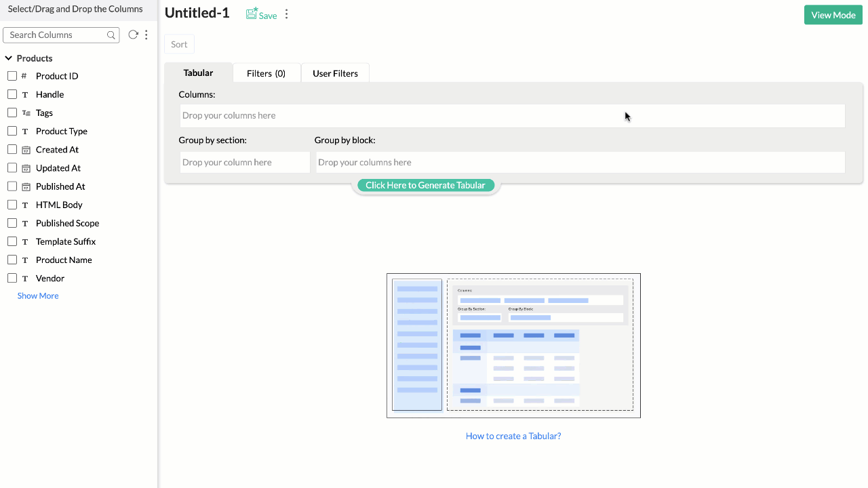Collapse the Products table tree
This screenshot has height=488, width=868.
coord(9,58)
